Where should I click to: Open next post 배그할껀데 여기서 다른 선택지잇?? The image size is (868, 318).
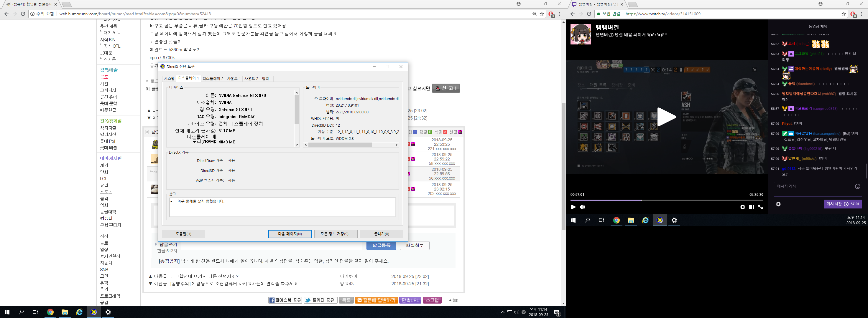pos(204,276)
